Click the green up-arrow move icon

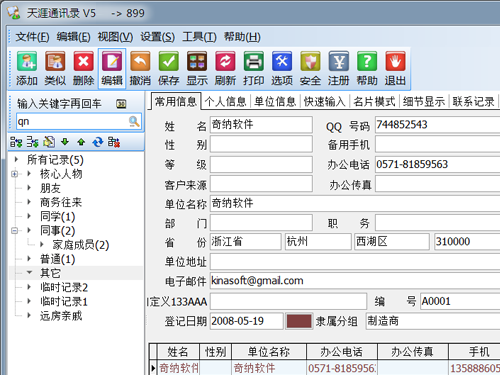(x=81, y=142)
